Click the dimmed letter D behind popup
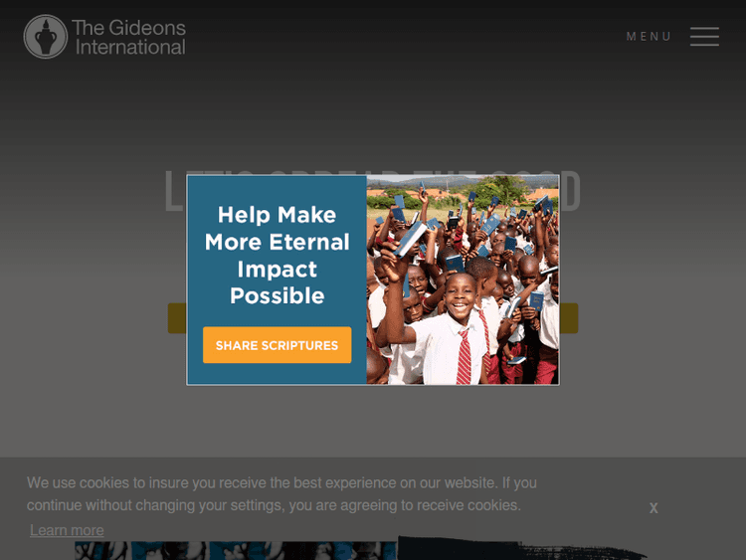Viewport: 746px width, 560px height. coord(571,191)
